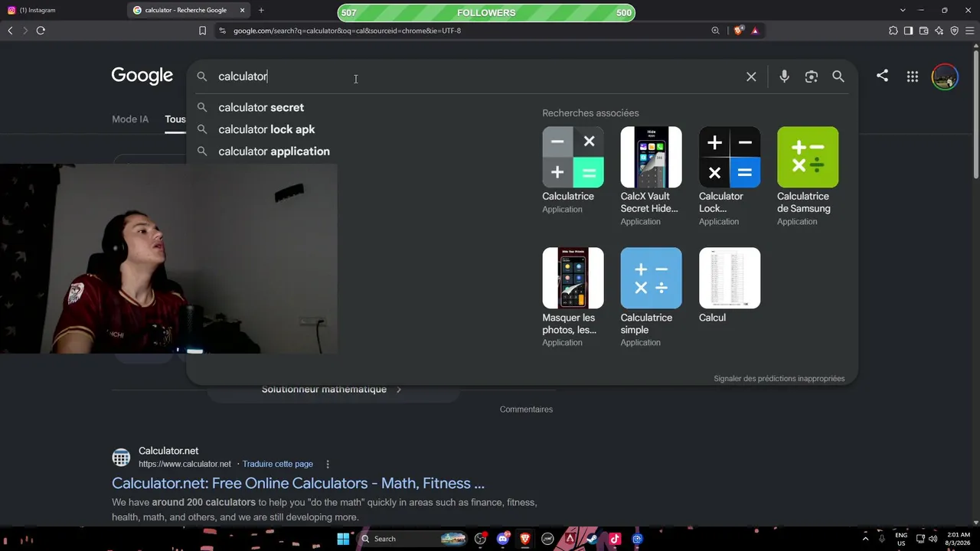Focus the Google search input with "calculator"
The width and height of the screenshot is (980, 551).
tap(475, 77)
